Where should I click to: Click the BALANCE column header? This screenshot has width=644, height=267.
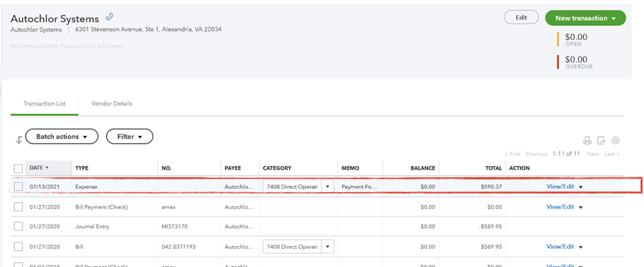423,168
